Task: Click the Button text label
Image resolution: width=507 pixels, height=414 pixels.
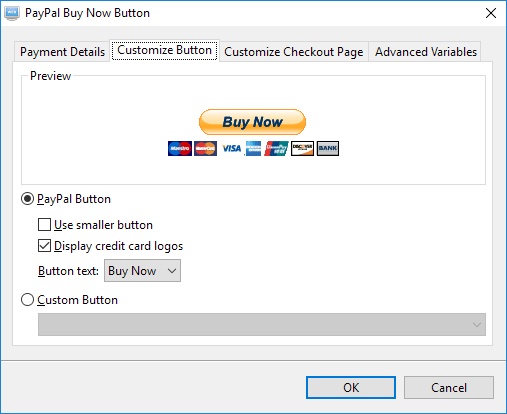Action: 68,271
